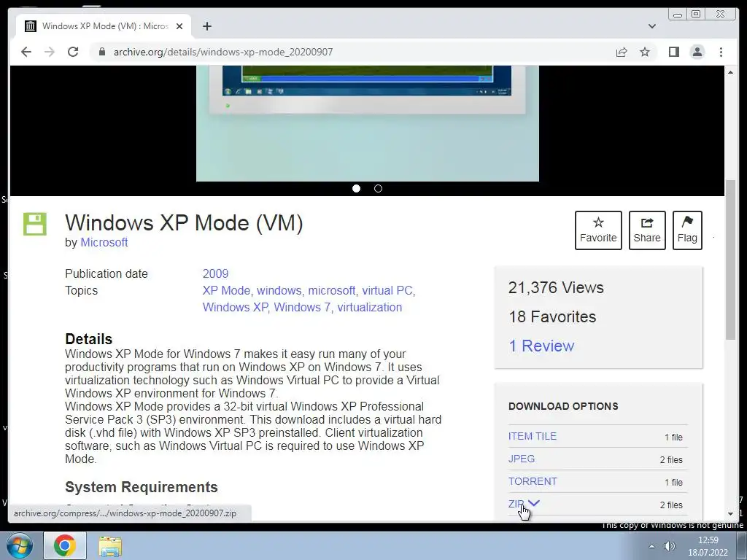Click the Share button

(x=647, y=230)
